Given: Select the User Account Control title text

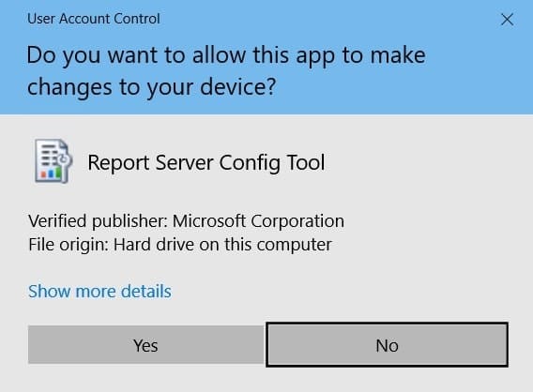Looking at the screenshot, I should pyautogui.click(x=94, y=19).
